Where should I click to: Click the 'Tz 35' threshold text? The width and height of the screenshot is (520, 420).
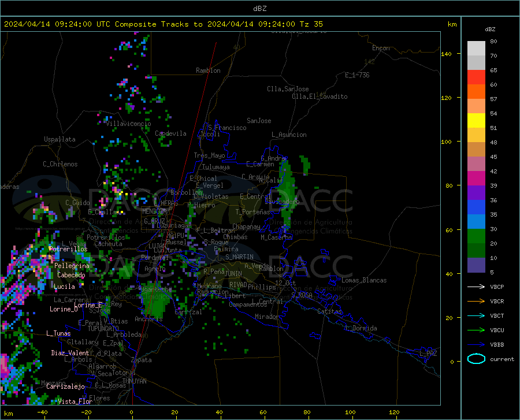click(311, 24)
